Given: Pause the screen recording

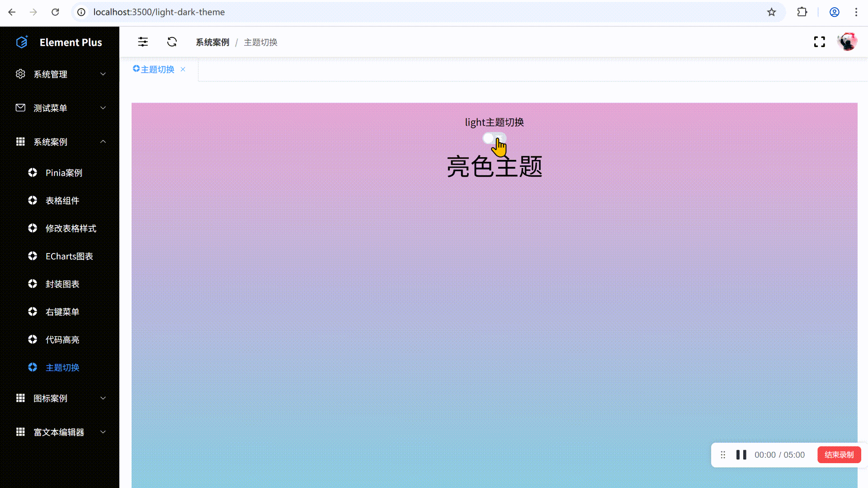Looking at the screenshot, I should pyautogui.click(x=741, y=455).
